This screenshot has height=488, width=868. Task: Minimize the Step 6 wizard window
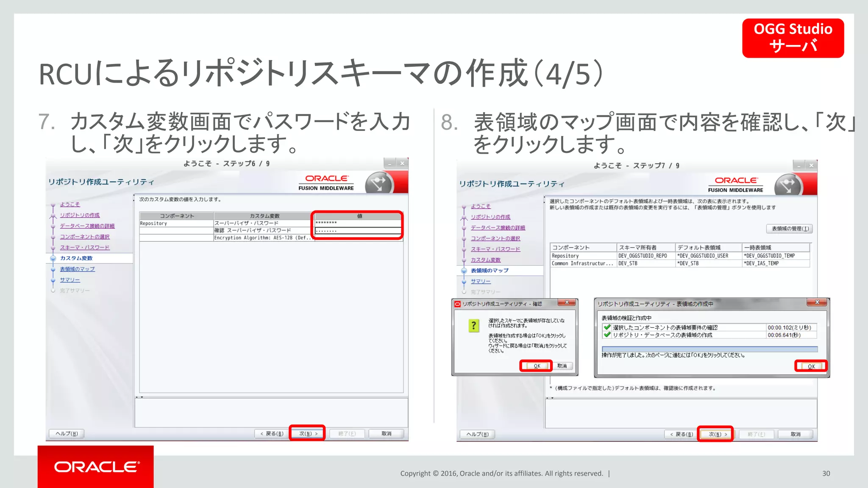[x=389, y=164]
